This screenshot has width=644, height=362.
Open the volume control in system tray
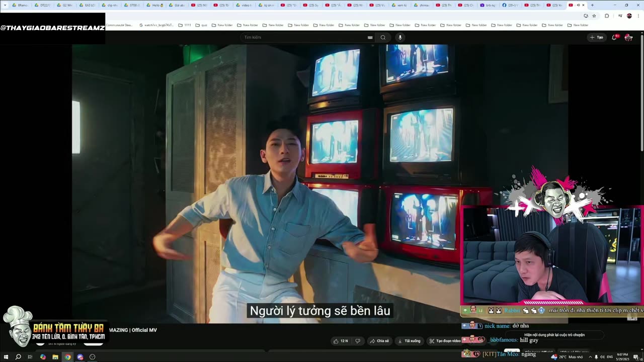pos(602,357)
